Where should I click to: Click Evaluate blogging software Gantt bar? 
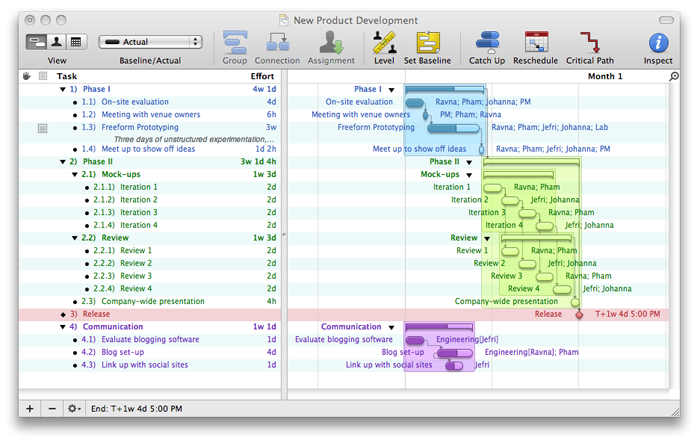415,341
